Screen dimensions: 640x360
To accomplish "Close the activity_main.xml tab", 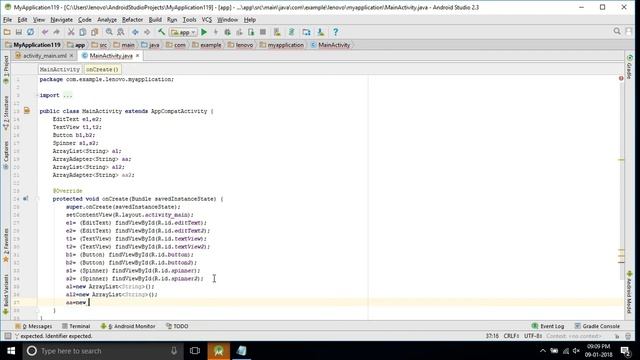I will coord(71,56).
